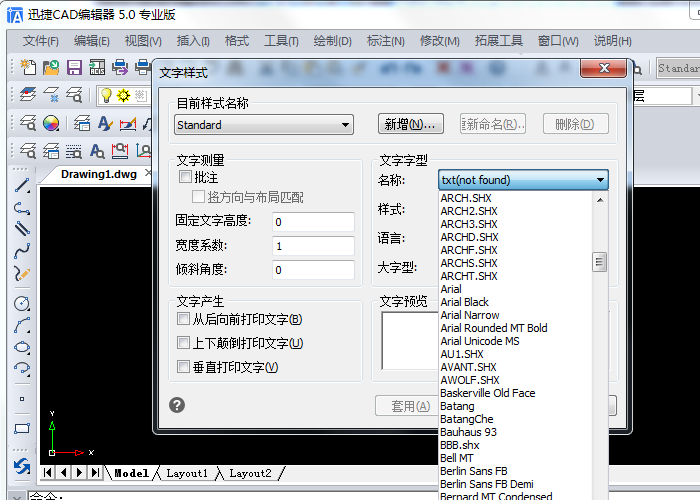Open the 拓展工具 menu

pos(499,41)
